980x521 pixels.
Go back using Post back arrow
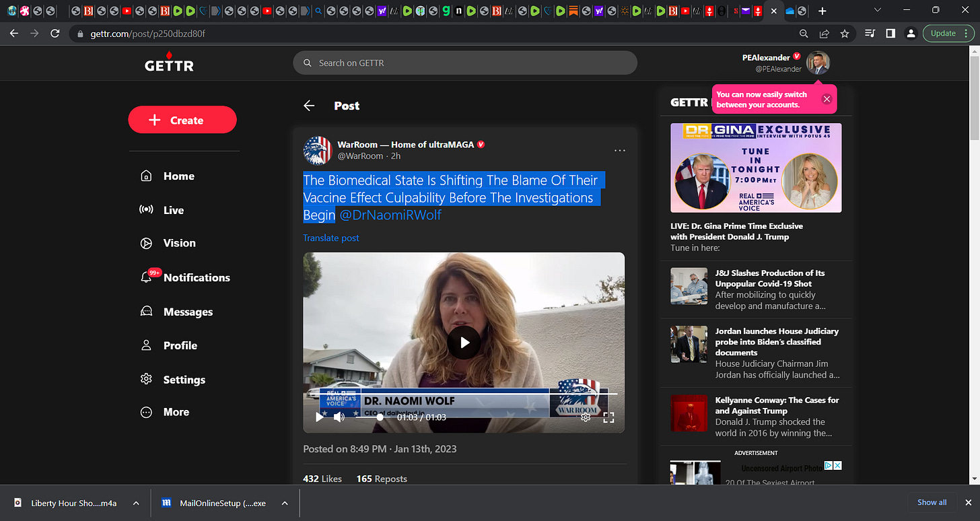pyautogui.click(x=309, y=106)
